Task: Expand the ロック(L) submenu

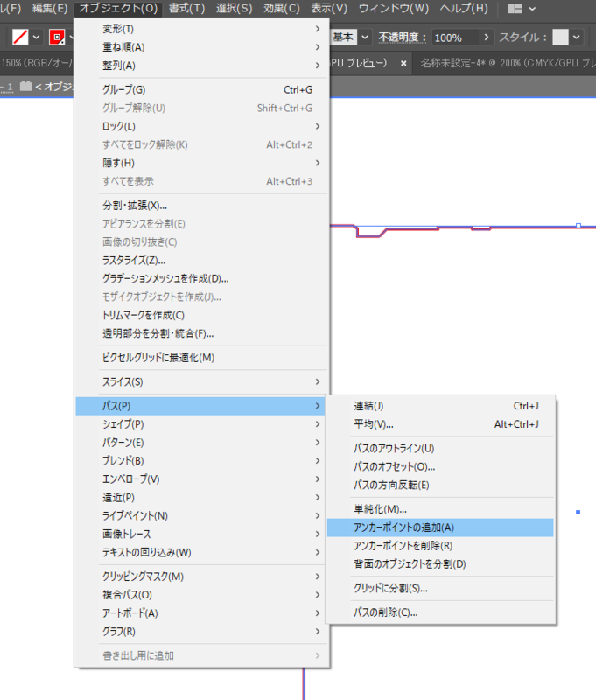Action: [202, 126]
